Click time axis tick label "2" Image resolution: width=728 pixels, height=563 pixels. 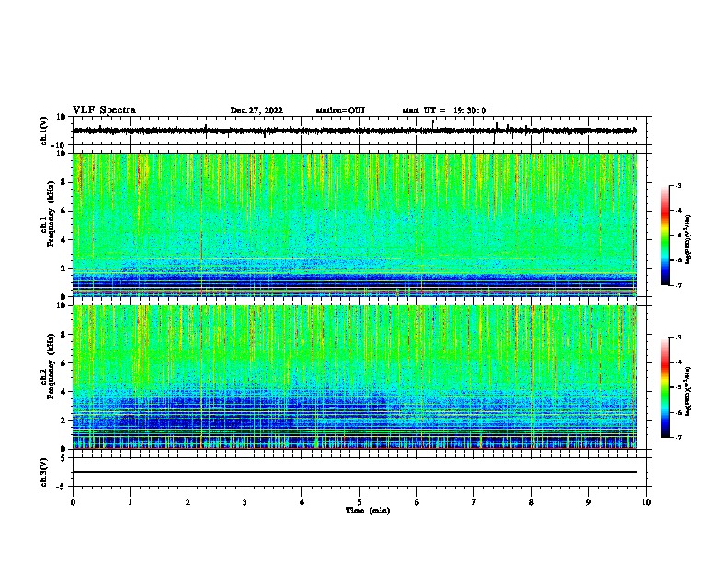[188, 502]
